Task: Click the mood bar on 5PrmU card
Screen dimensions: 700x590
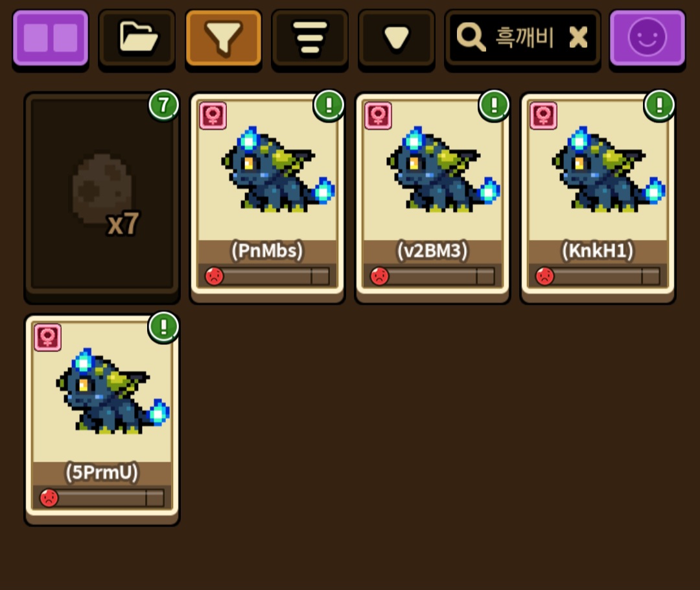Action: 102,497
